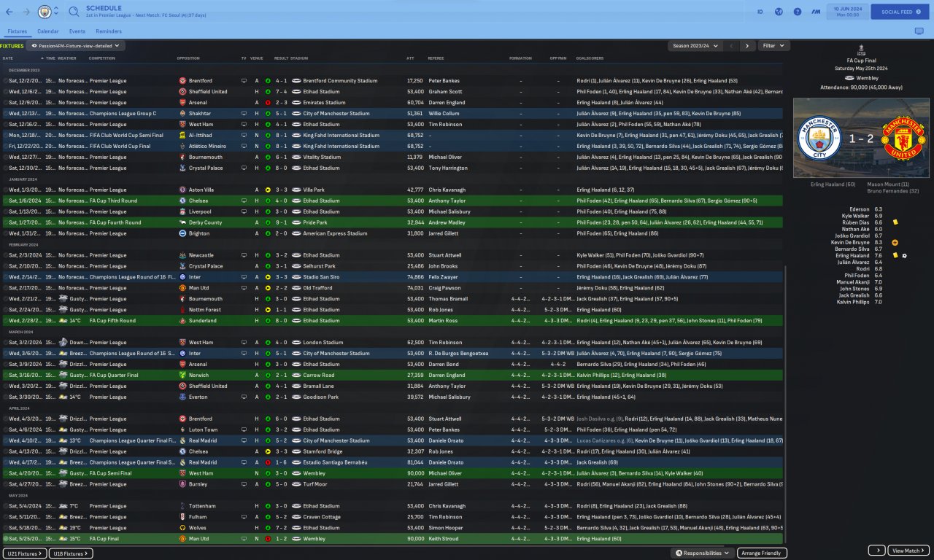The image size is (934, 560).
Task: Open the search magnifier icon
Action: [x=74, y=12]
